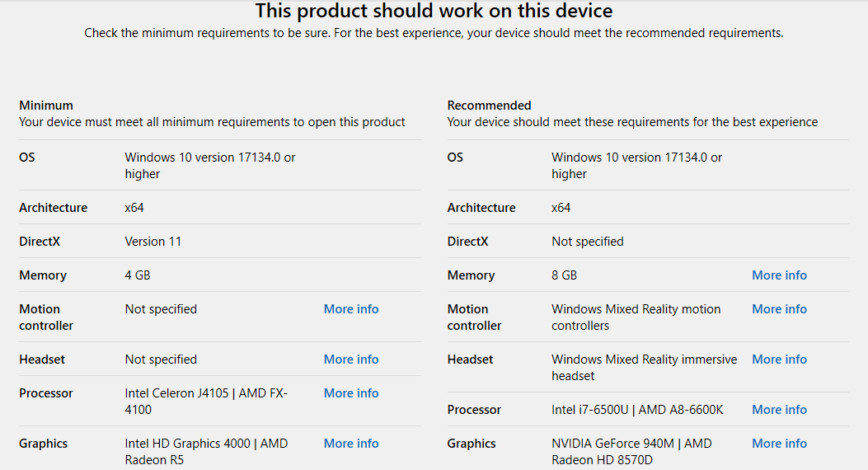Viewport: 868px width, 470px height.
Task: Open More info for recommended Memory
Action: point(779,275)
